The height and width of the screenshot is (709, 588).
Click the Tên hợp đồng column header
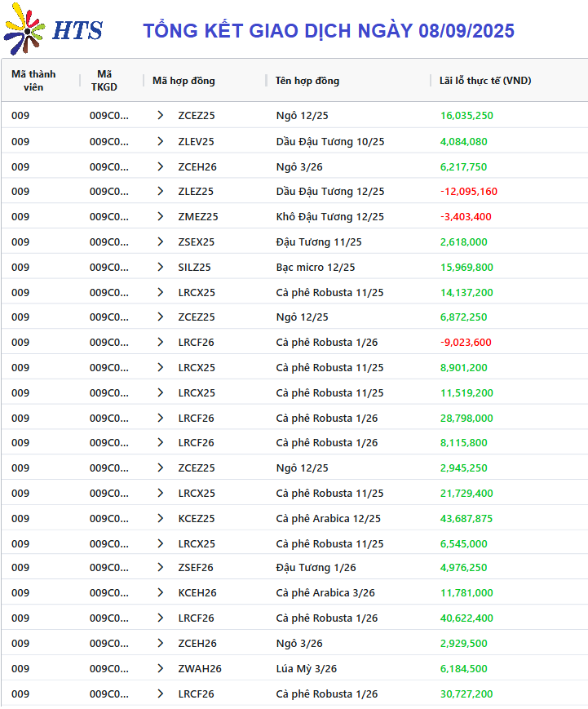tap(307, 81)
